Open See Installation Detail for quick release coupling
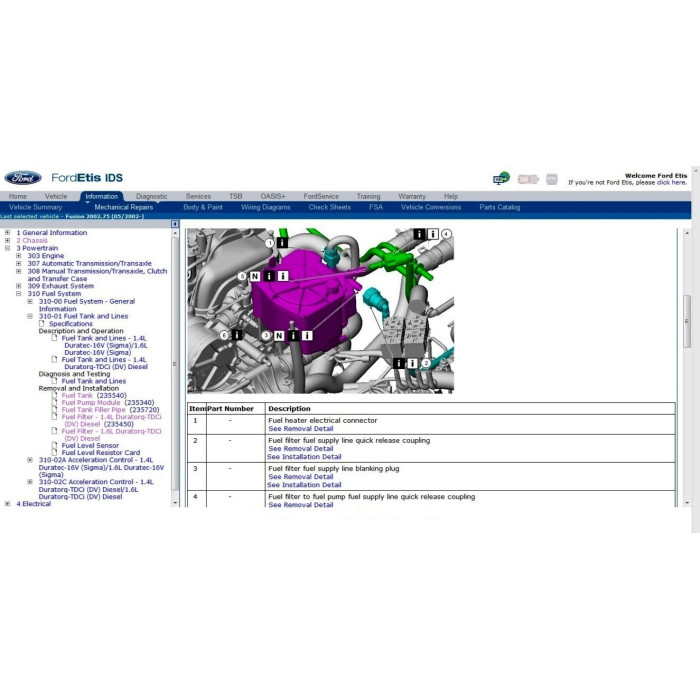Screen dimensions: 700x700 click(304, 457)
